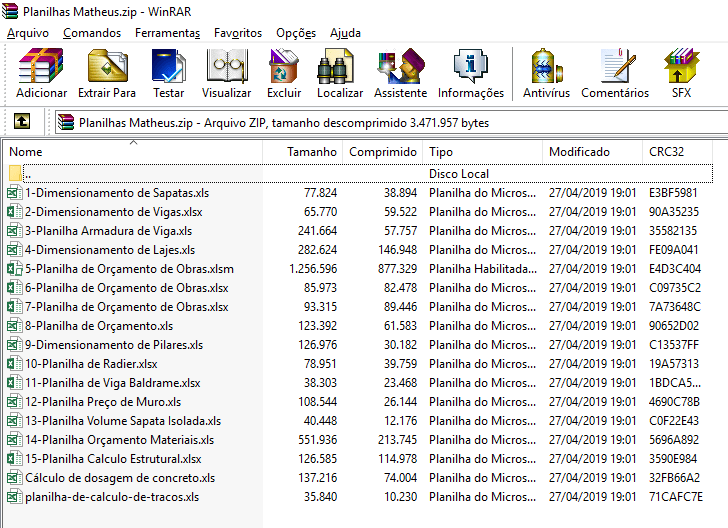This screenshot has width=728, height=528.
Task: Open the Comentários tool
Action: point(615,73)
